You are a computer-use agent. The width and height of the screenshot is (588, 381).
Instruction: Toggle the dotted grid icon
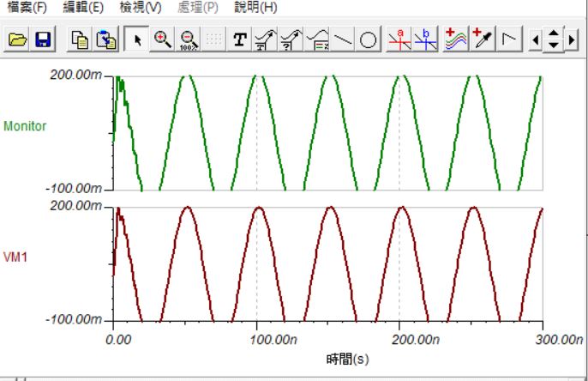tap(213, 39)
